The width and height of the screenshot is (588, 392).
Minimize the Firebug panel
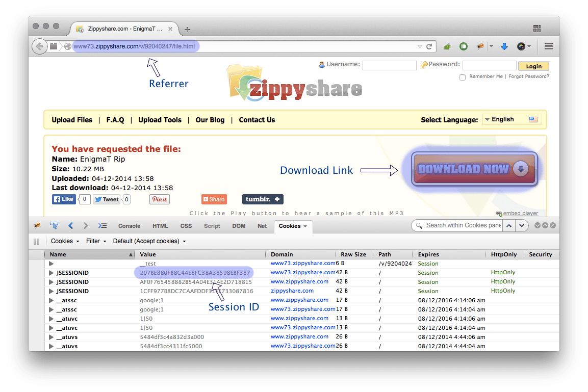click(x=538, y=226)
